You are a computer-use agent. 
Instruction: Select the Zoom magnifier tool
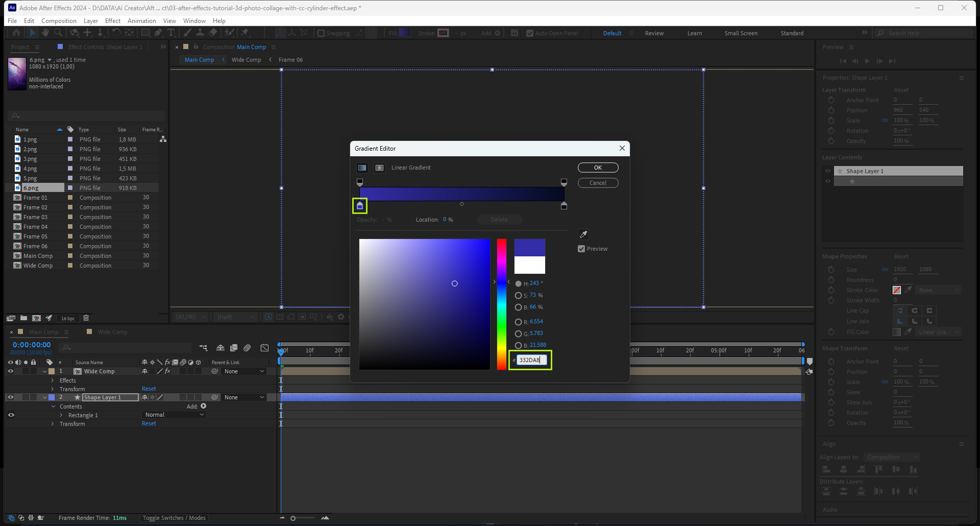pos(58,33)
